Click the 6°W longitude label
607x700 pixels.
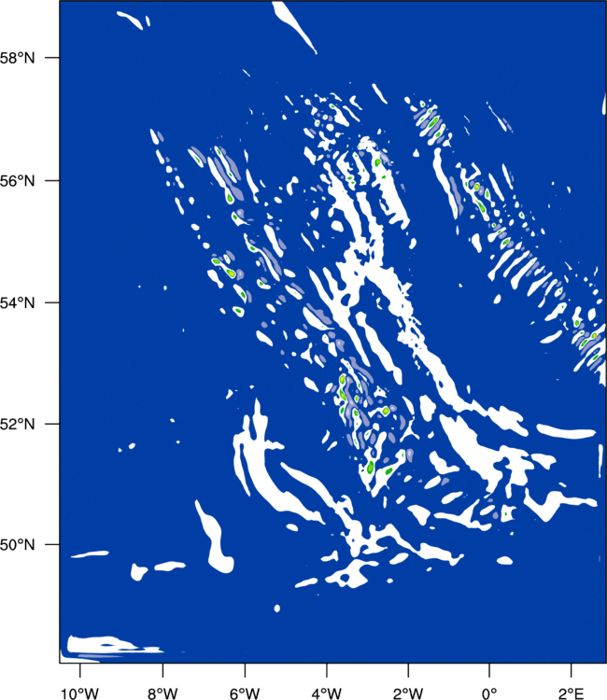245,693
